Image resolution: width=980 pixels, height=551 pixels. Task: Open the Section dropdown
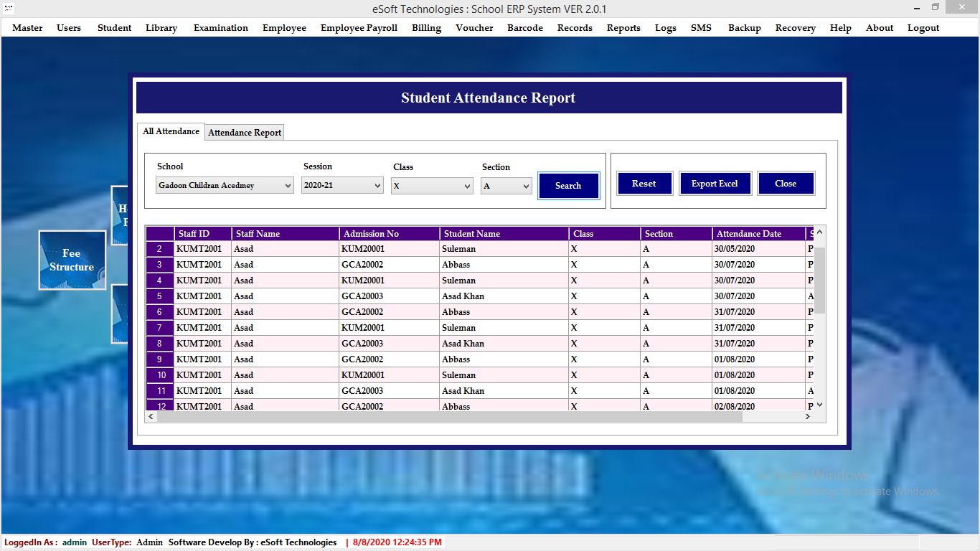click(x=506, y=187)
